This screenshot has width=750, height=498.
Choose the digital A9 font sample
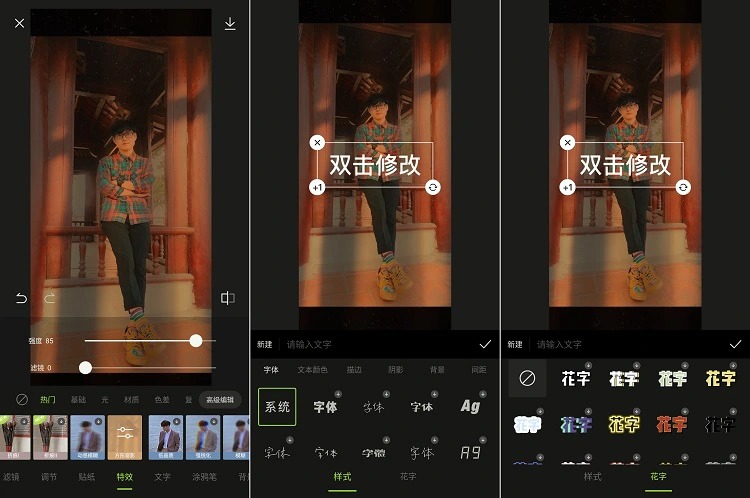470,452
